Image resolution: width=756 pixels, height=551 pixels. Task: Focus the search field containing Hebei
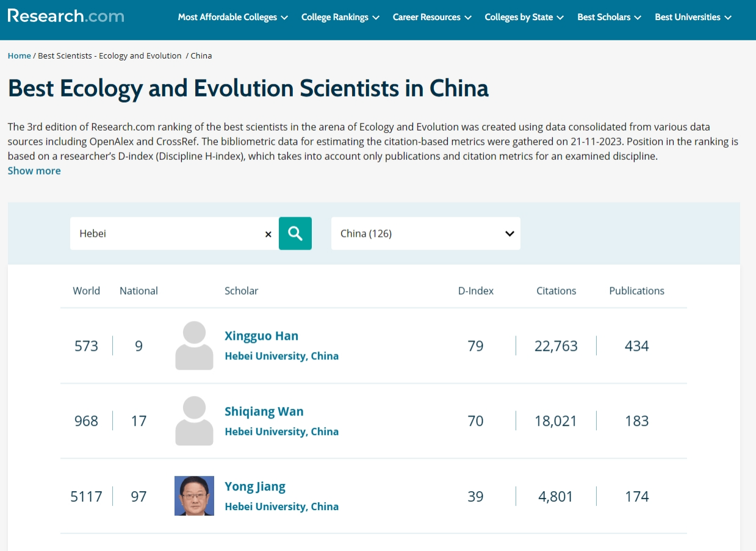165,234
